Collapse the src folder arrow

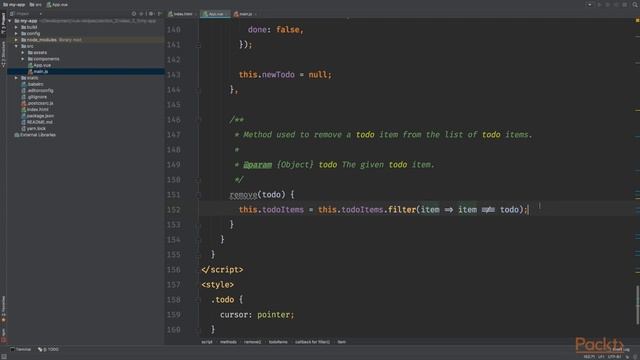point(16,46)
